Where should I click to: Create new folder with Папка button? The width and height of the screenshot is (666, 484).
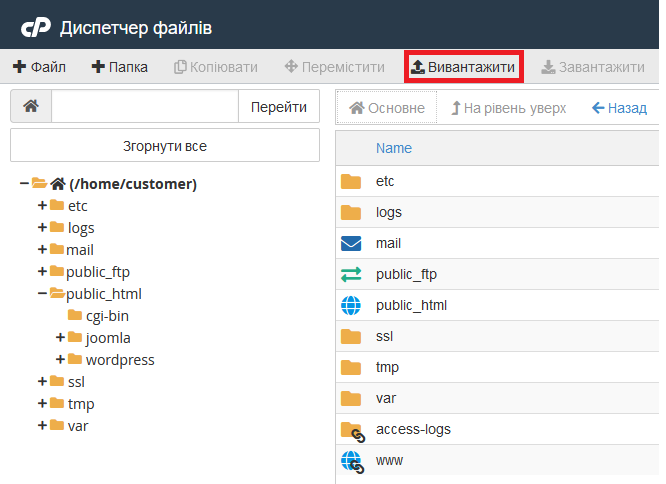tap(120, 67)
